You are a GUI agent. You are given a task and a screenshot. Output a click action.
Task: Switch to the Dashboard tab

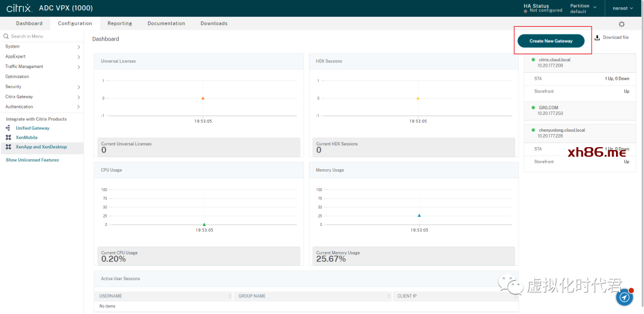coord(29,23)
